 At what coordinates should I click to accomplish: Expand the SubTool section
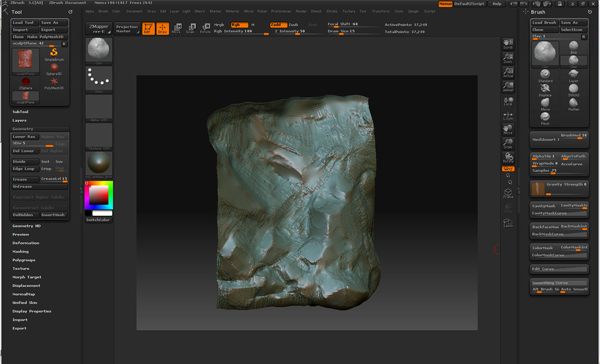(21, 112)
